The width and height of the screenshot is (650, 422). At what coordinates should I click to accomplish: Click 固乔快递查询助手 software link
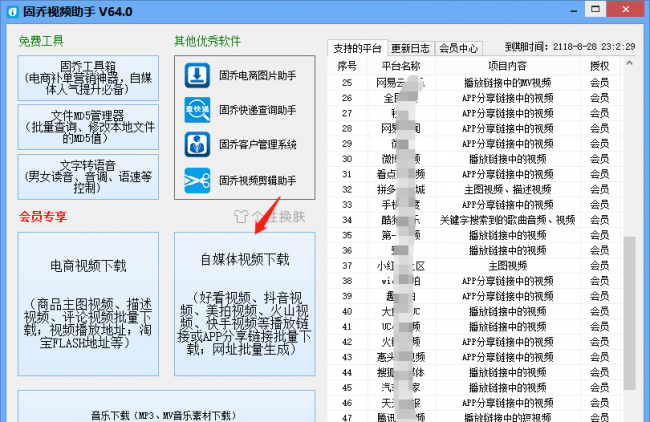point(257,110)
